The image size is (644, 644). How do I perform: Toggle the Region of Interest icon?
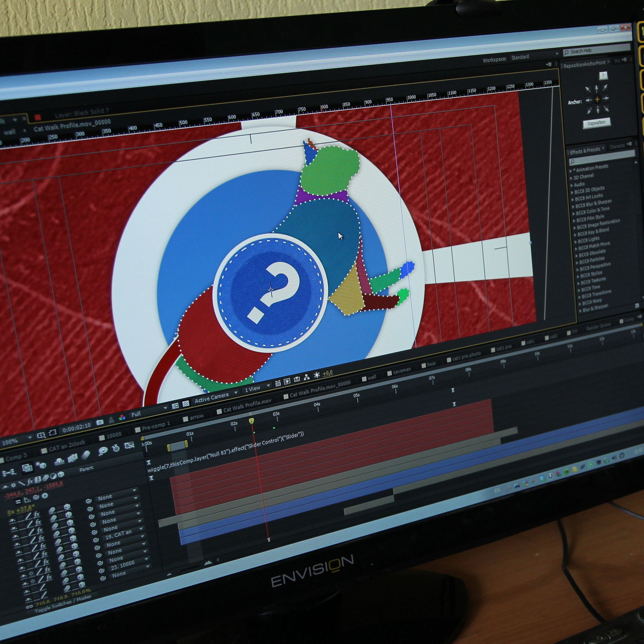[x=53, y=433]
